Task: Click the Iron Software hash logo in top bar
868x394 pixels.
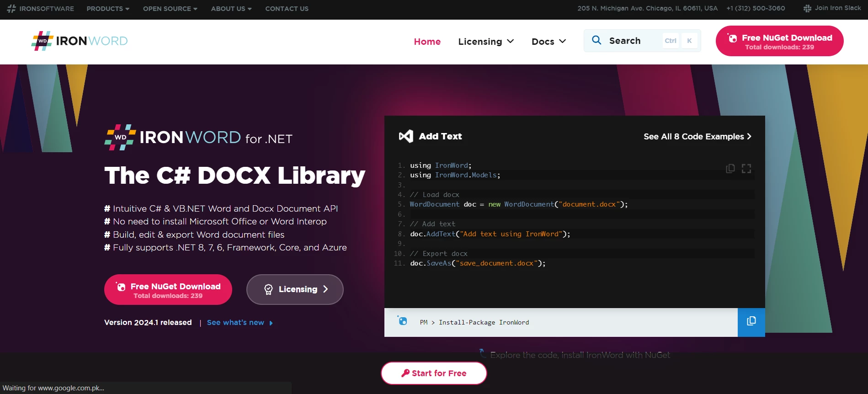Action: click(x=11, y=9)
